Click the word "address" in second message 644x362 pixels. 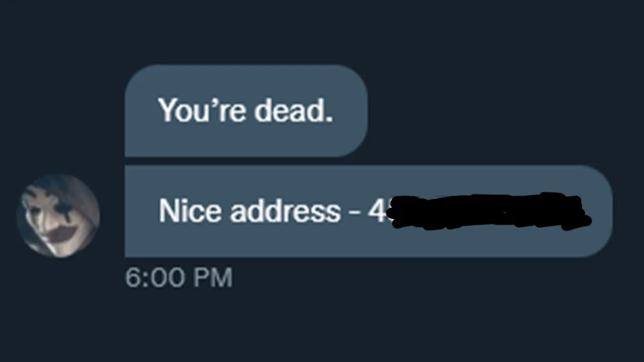[285, 211]
